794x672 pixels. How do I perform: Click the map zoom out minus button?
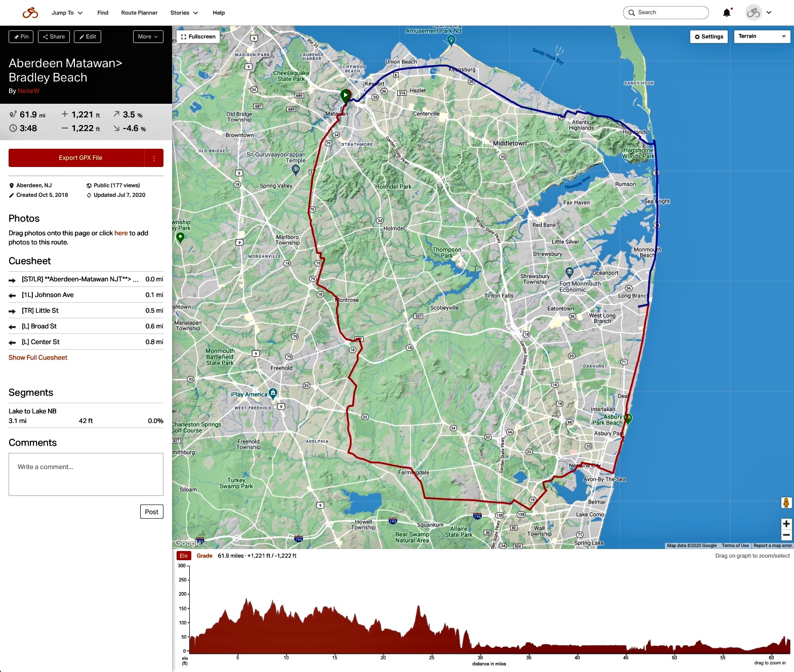click(x=786, y=535)
